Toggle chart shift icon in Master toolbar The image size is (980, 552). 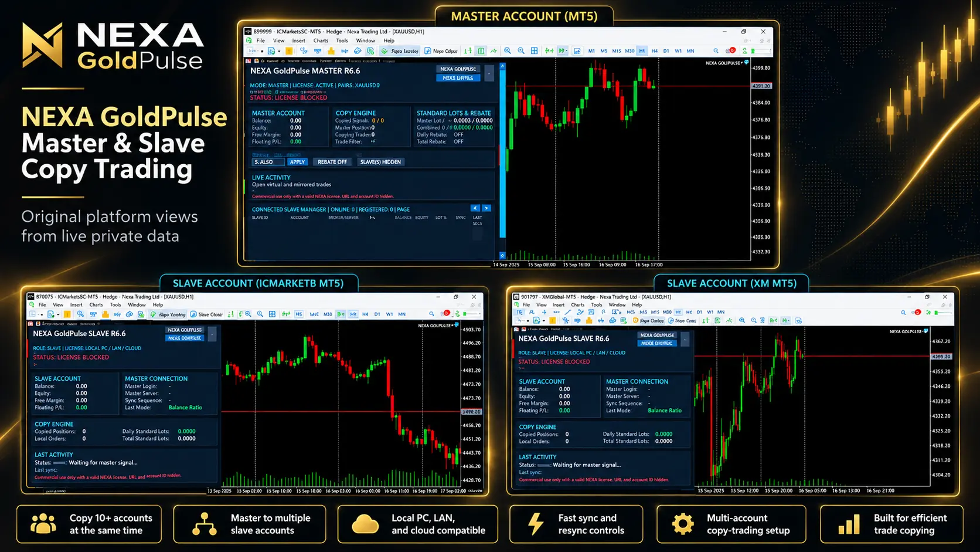coord(549,51)
